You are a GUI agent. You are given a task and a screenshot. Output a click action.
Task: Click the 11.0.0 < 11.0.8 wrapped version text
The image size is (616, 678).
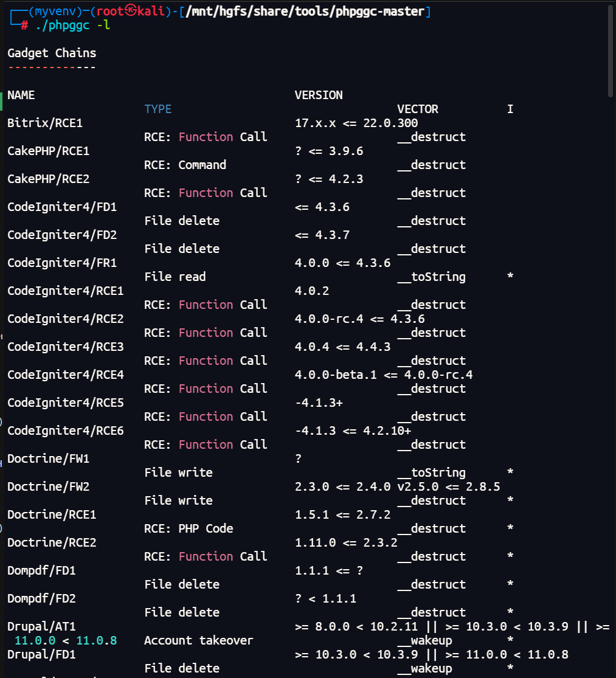(66, 640)
